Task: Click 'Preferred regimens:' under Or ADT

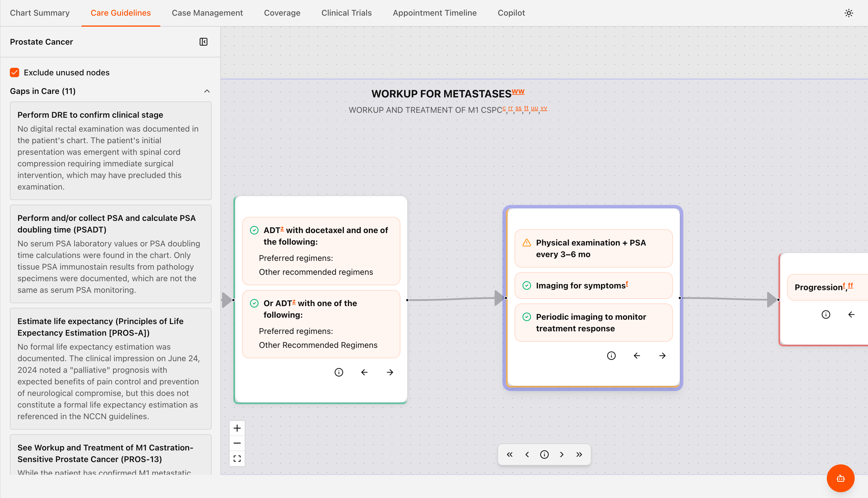Action: (296, 331)
